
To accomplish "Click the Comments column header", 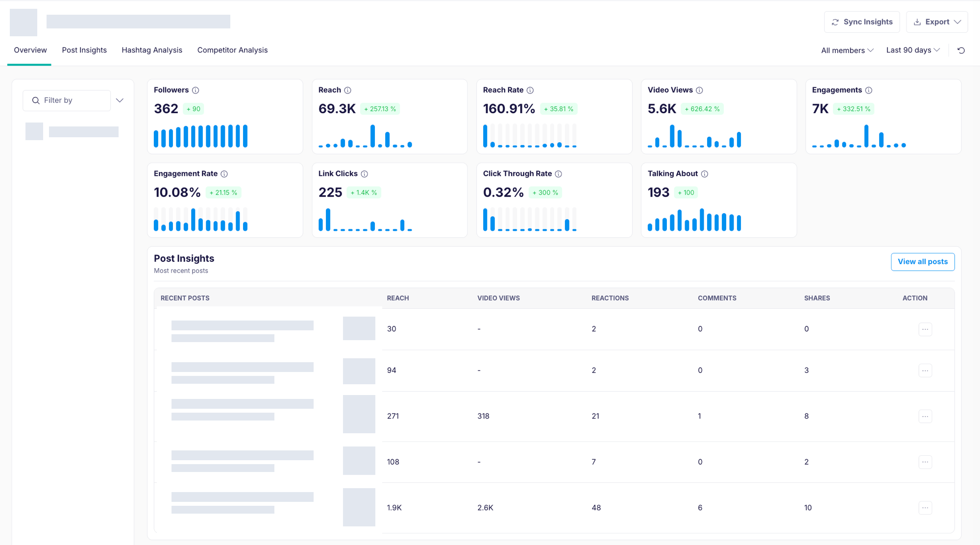I will (717, 298).
